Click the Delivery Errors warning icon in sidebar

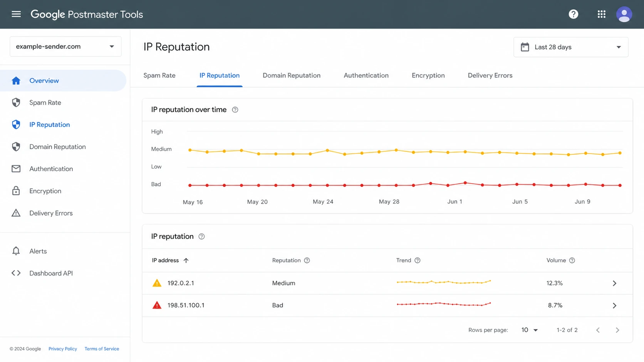[x=16, y=213]
